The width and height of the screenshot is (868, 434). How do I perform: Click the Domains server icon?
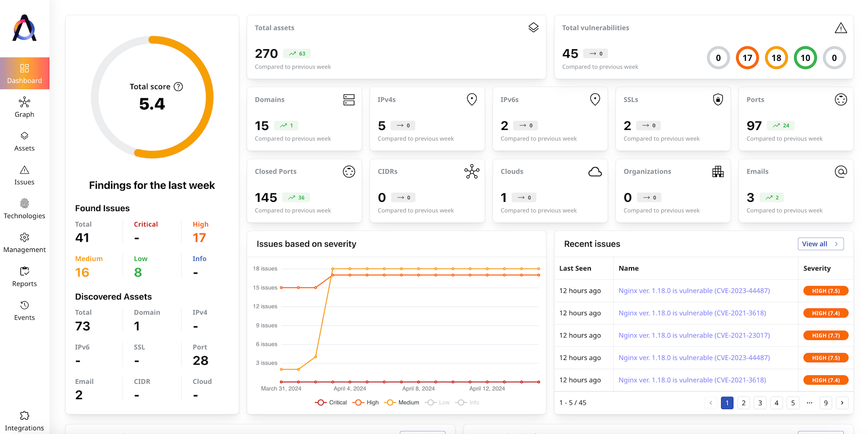(x=349, y=100)
